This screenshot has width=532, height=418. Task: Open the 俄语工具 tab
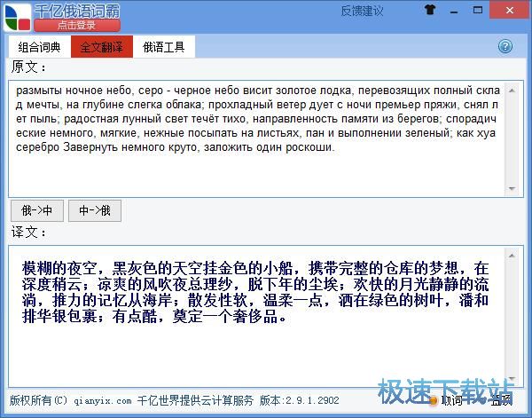164,47
